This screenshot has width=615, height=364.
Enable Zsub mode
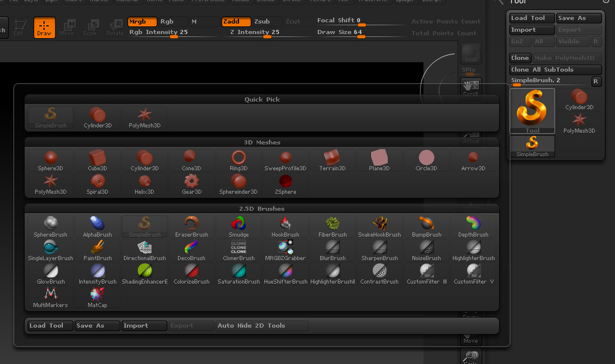pyautogui.click(x=267, y=22)
